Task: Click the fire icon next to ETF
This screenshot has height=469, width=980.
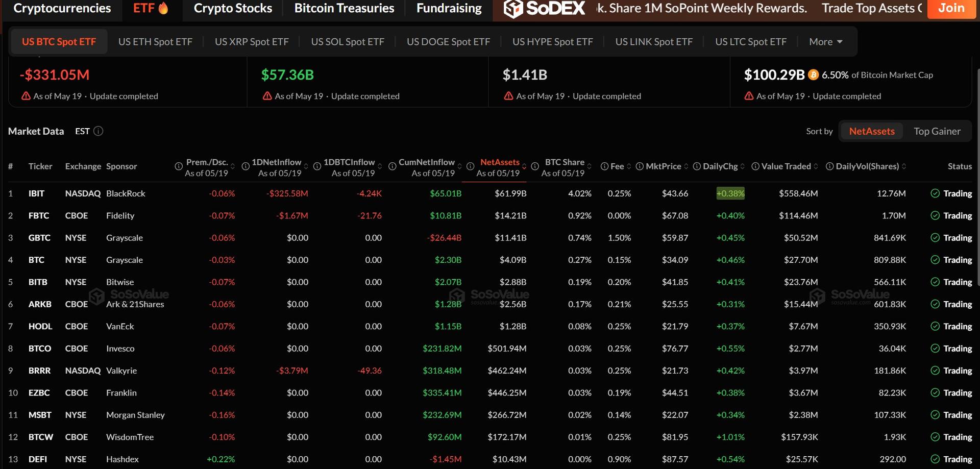Action: click(x=163, y=8)
